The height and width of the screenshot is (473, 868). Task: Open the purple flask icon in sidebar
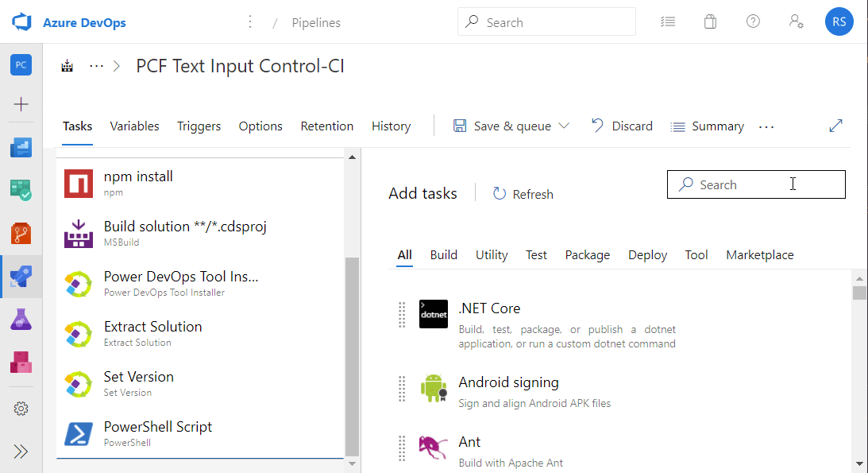[21, 320]
